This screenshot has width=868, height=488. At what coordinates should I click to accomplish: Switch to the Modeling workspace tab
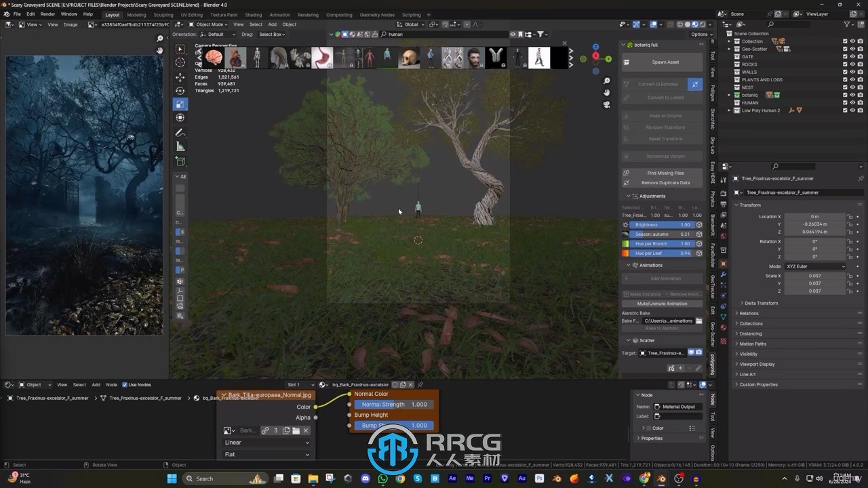[x=136, y=14]
